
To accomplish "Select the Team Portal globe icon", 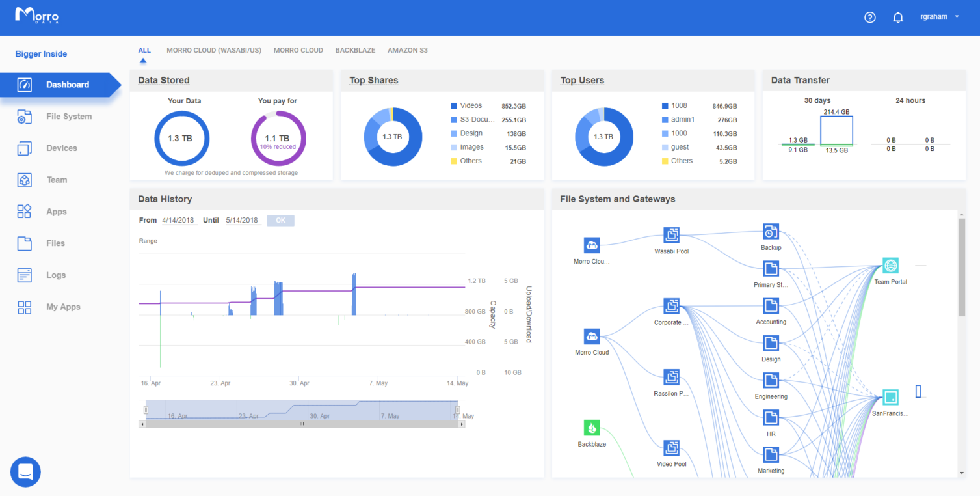I will pos(890,266).
